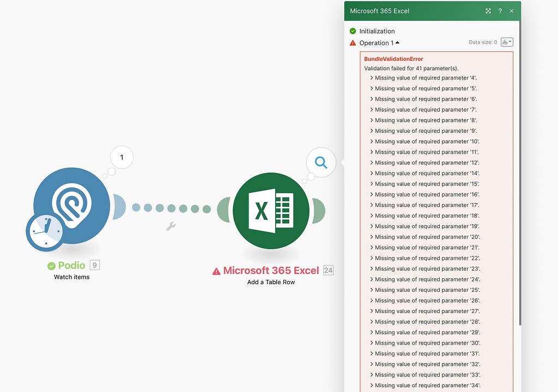Click the error count badge showing 24

pyautogui.click(x=327, y=270)
